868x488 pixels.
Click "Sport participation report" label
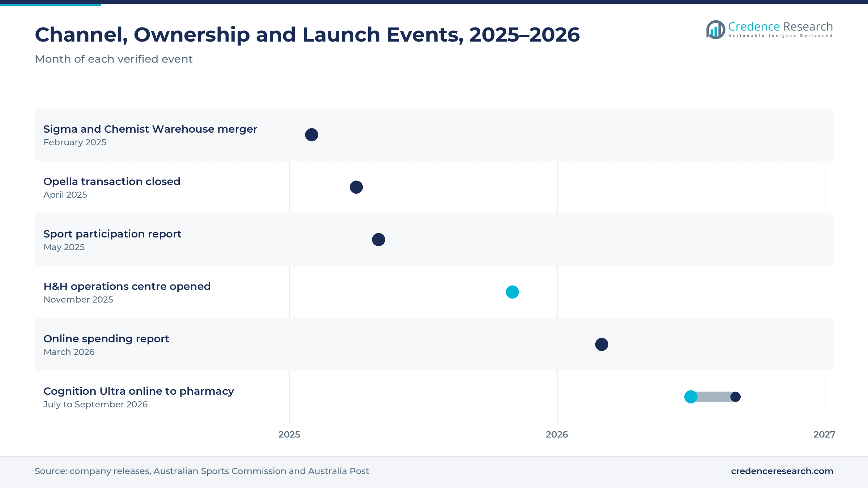pyautogui.click(x=112, y=234)
